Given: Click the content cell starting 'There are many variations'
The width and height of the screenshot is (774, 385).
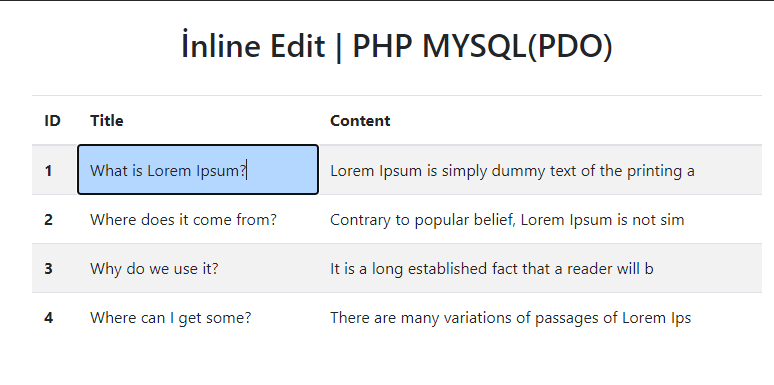Looking at the screenshot, I should 540,317.
